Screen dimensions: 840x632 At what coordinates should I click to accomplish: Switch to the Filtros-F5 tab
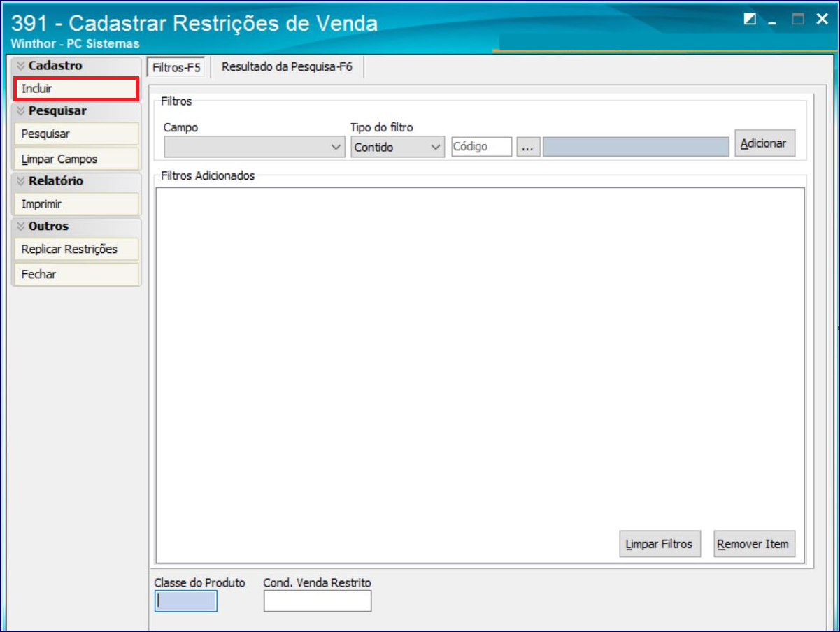click(x=177, y=68)
